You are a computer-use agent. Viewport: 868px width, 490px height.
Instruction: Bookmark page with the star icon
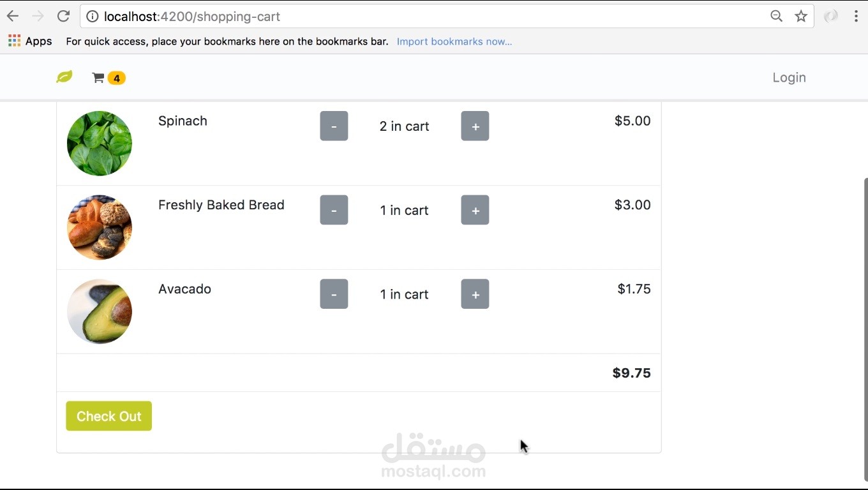(x=801, y=17)
